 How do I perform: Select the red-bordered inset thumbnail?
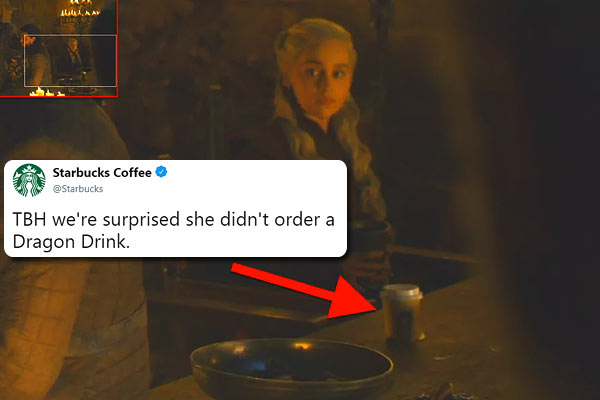pos(59,48)
